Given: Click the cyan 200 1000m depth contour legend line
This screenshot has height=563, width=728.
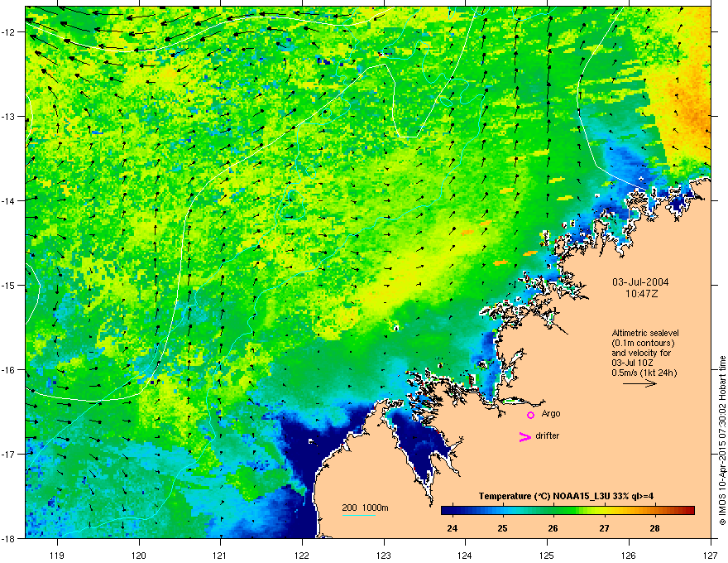Looking at the screenshot, I should 359,515.
